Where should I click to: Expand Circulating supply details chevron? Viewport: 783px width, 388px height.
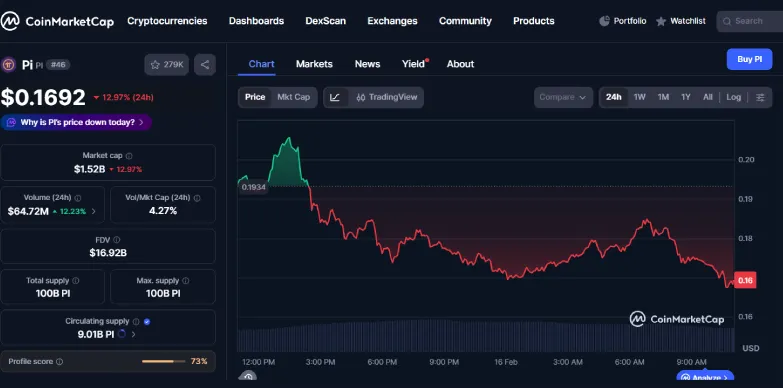coord(133,335)
